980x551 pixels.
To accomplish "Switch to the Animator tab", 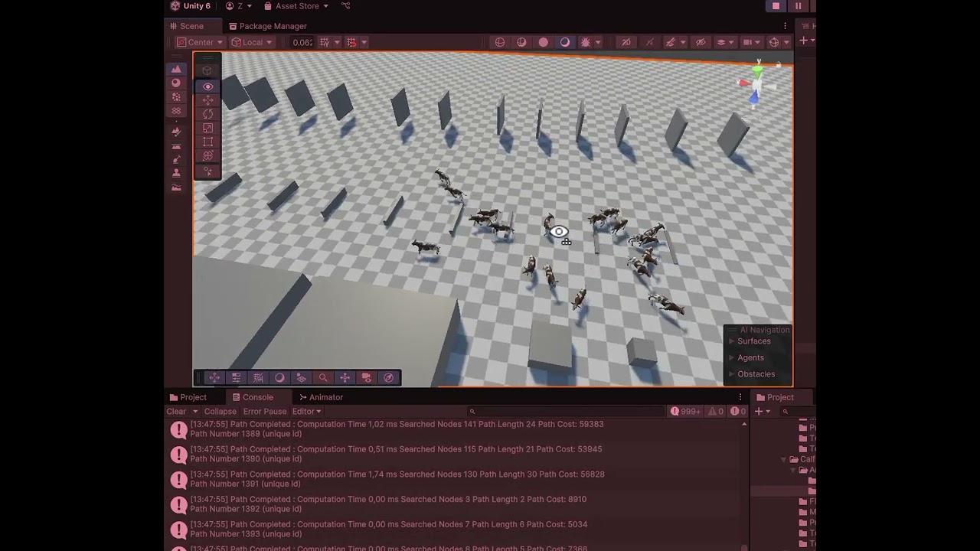I will point(322,397).
